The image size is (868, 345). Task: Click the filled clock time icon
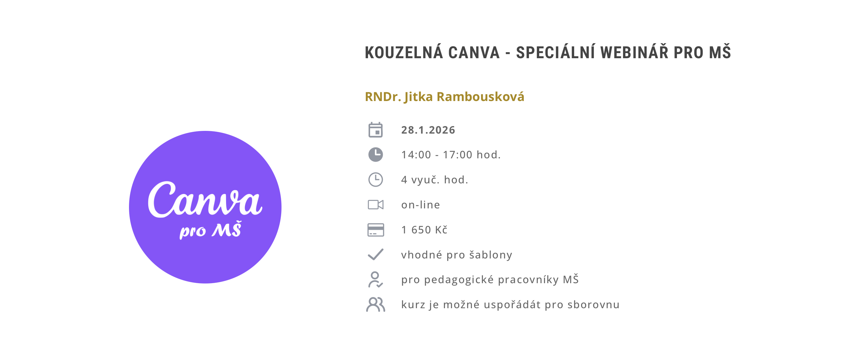375,155
